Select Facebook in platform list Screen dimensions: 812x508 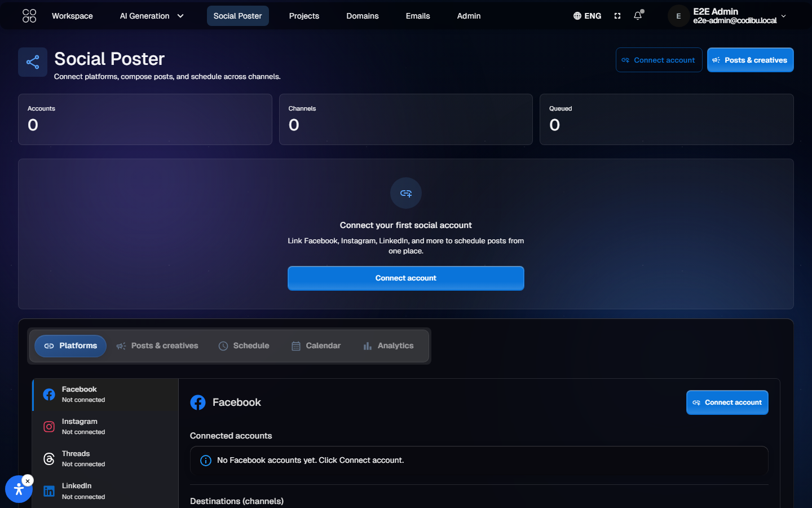tap(105, 395)
